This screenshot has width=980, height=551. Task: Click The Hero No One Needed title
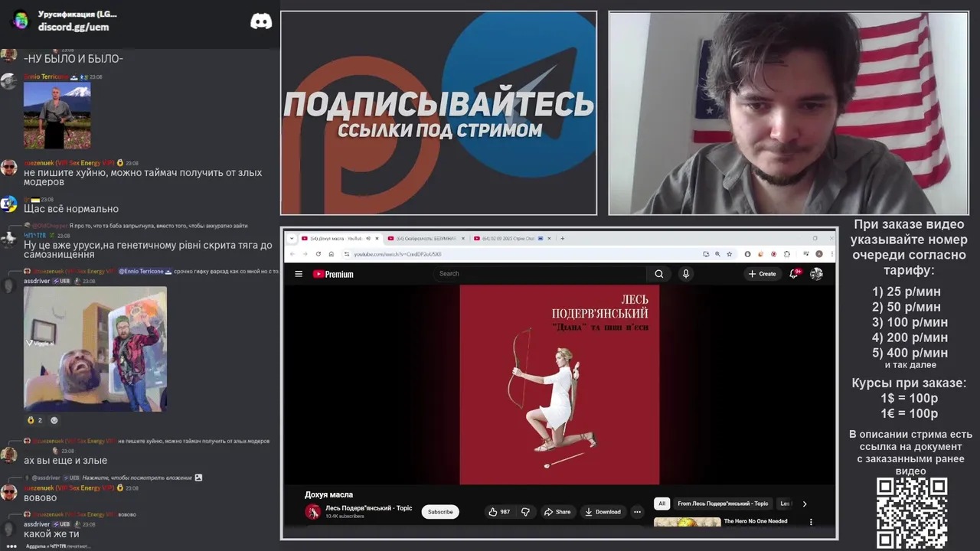pyautogui.click(x=756, y=521)
